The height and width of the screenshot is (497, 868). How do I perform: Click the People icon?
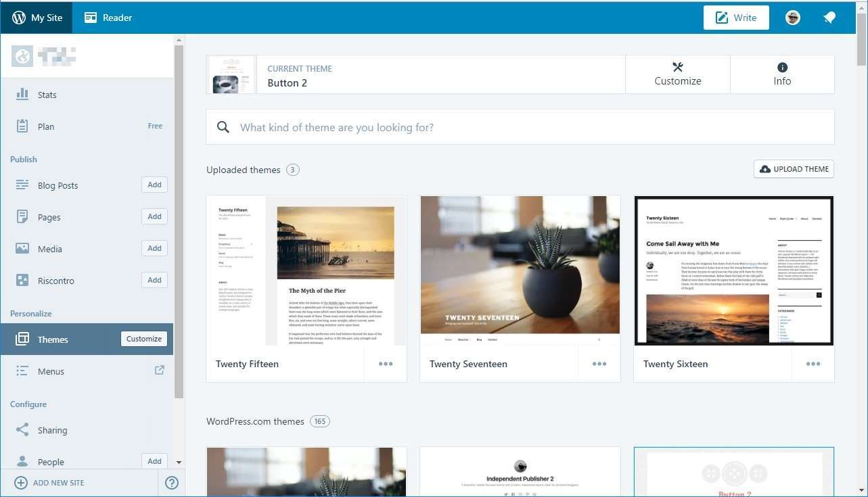tap(22, 461)
